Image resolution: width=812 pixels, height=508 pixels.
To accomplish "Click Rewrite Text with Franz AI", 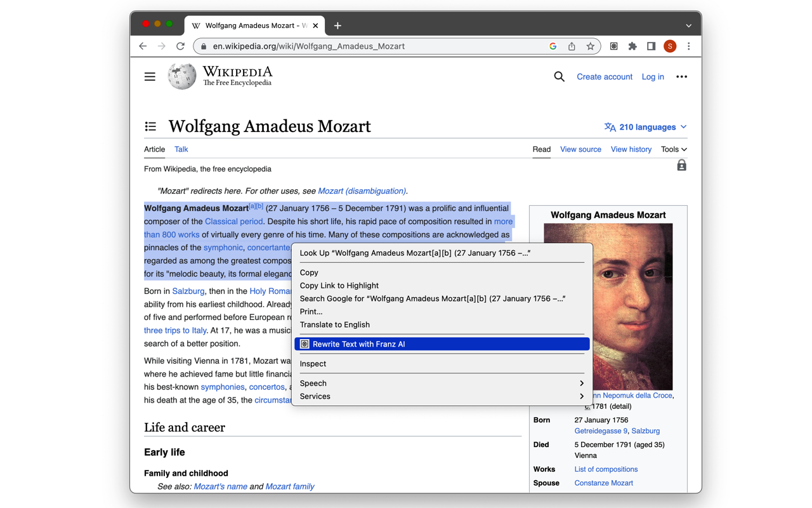I will coord(442,344).
